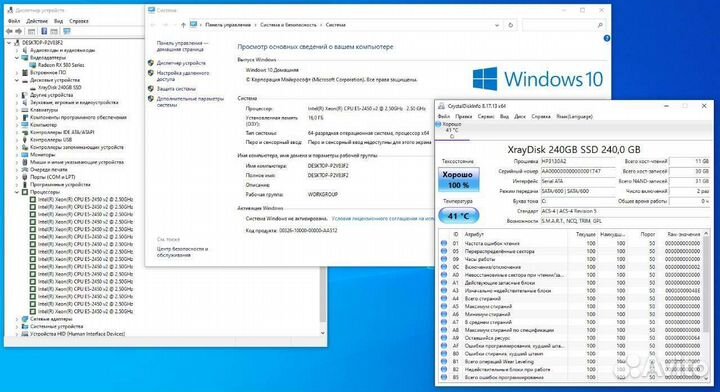Expand the Порты (COM и LPT) node
Screen dimensions: 720x392
(17, 177)
